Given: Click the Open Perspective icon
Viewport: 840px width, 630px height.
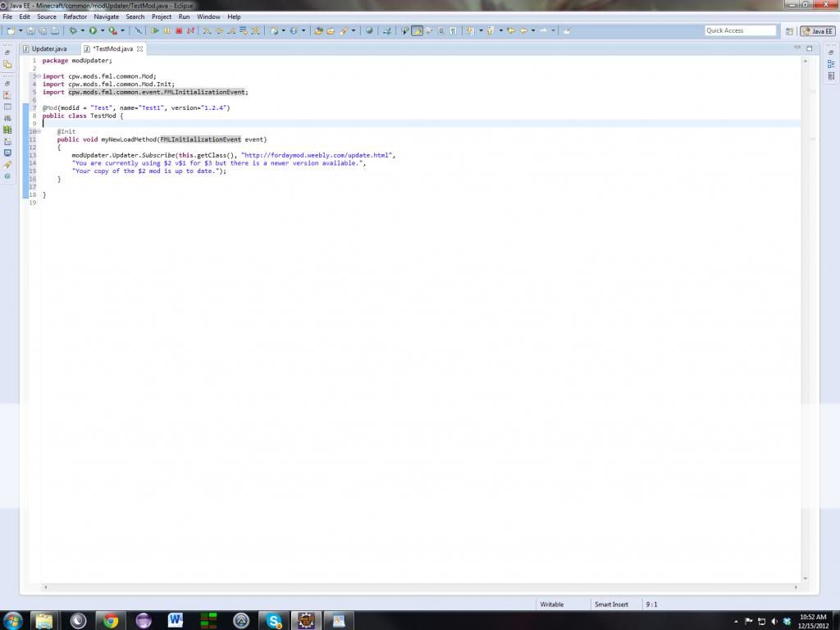Looking at the screenshot, I should 789,31.
